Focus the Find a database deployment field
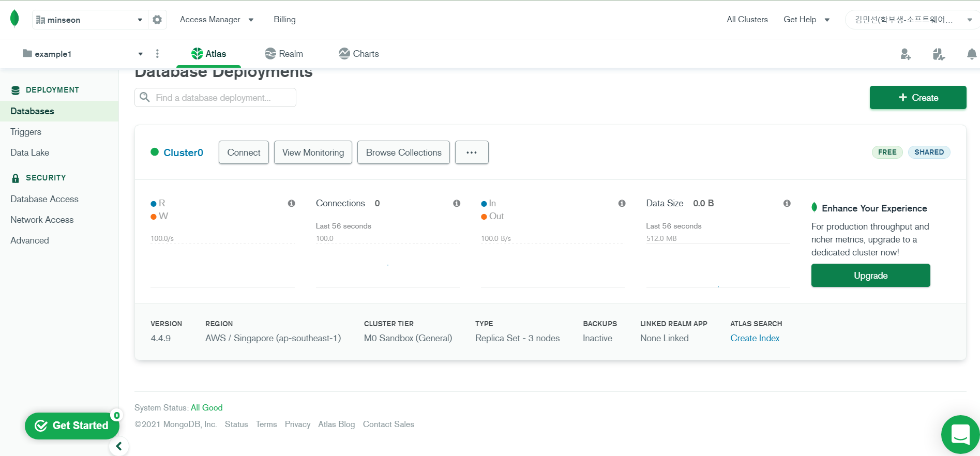This screenshot has height=456, width=980. click(215, 97)
